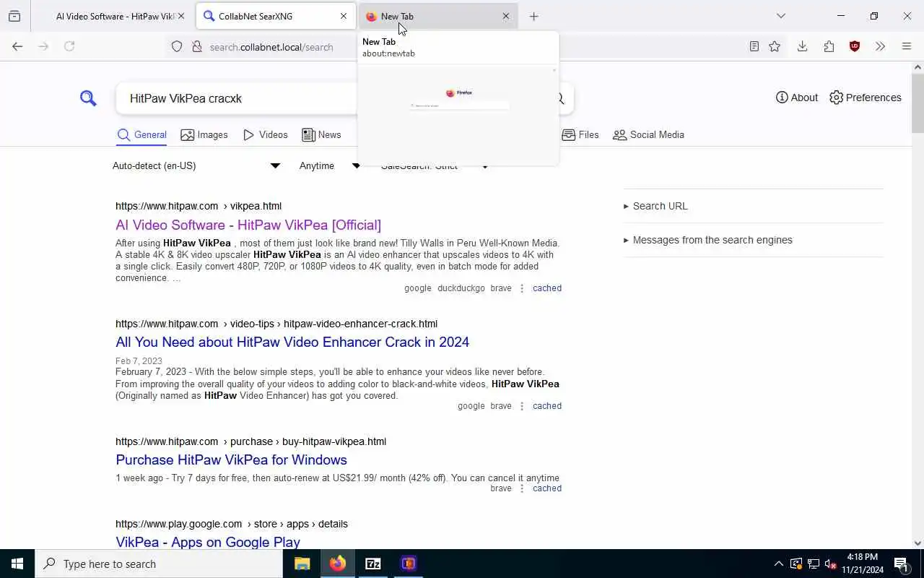The image size is (924, 578).
Task: Open the Downloads panel icon
Action: (802, 46)
